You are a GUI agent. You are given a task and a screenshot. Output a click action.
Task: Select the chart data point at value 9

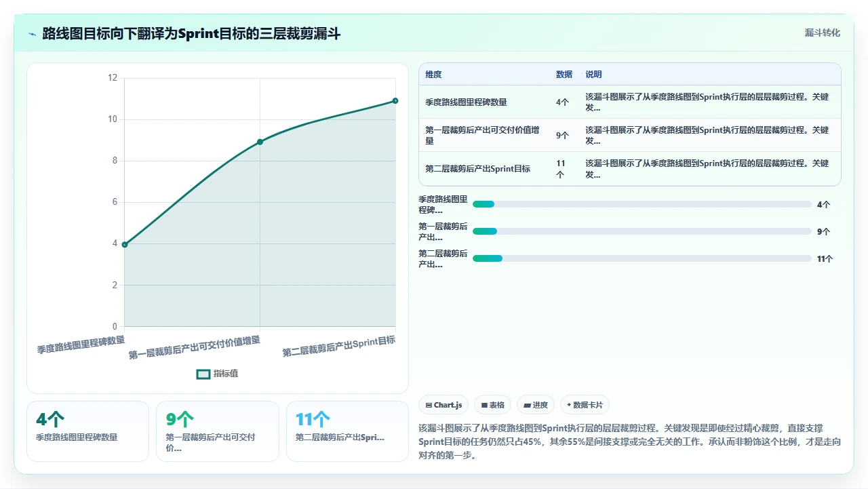260,142
